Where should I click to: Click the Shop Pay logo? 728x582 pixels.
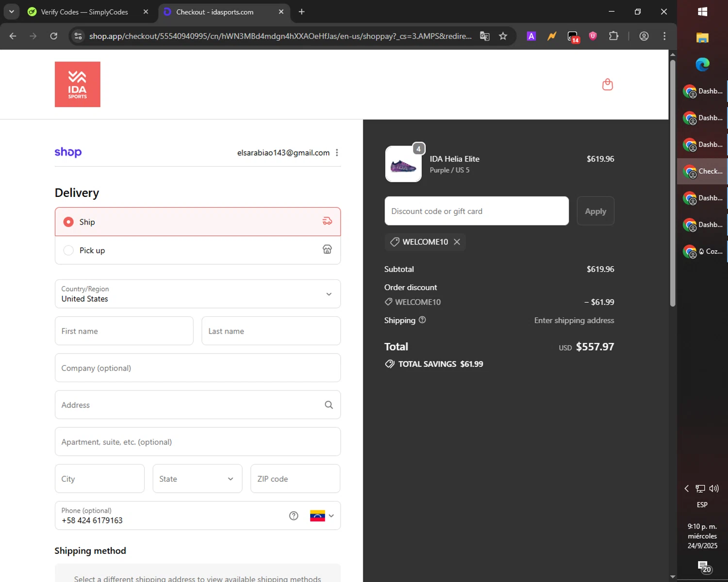pyautogui.click(x=68, y=152)
